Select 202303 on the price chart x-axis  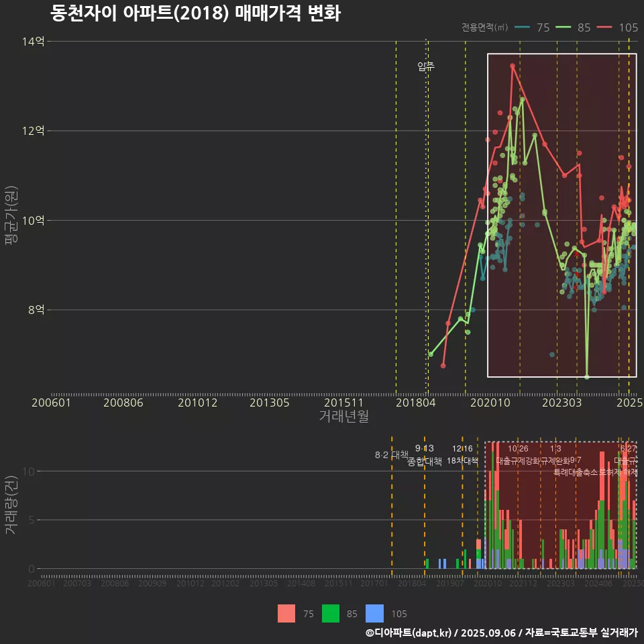562,402
